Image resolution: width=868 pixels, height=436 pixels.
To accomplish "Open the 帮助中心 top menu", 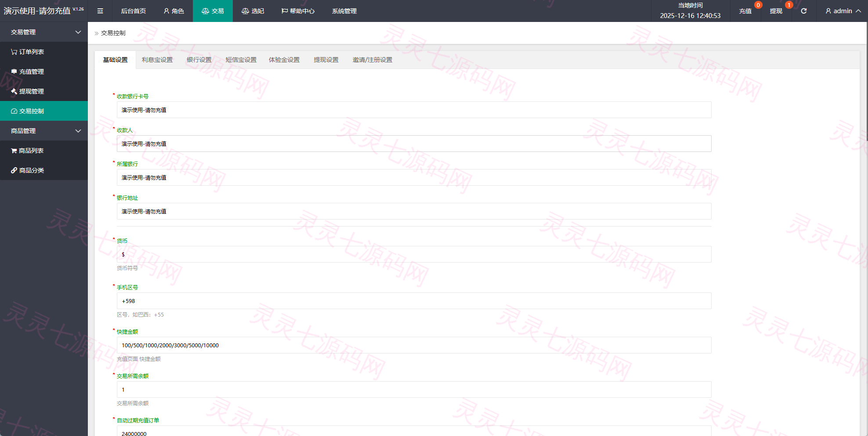I will [x=298, y=11].
